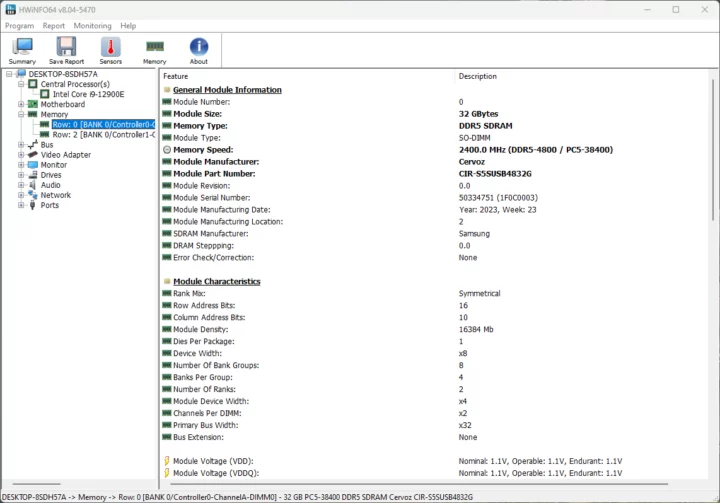Click the Description column header
720x503 pixels.
coord(477,76)
